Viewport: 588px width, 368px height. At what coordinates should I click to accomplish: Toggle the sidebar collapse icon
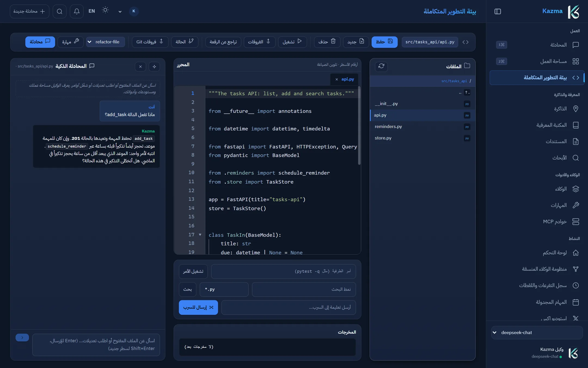tap(497, 11)
